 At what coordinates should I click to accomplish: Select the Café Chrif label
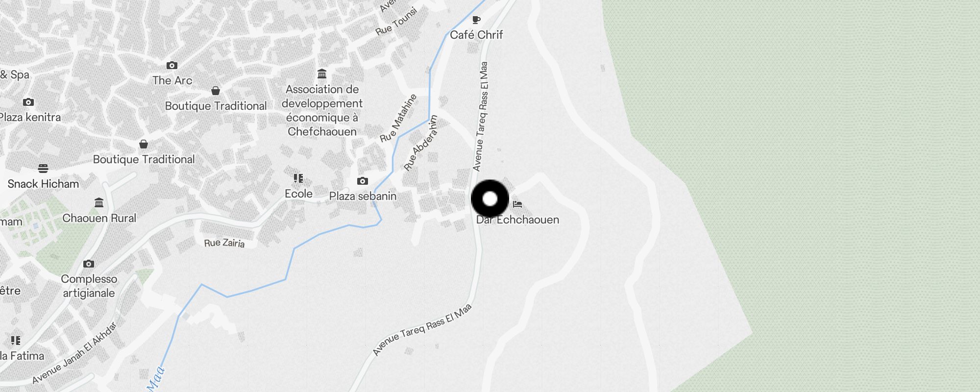coord(476,35)
